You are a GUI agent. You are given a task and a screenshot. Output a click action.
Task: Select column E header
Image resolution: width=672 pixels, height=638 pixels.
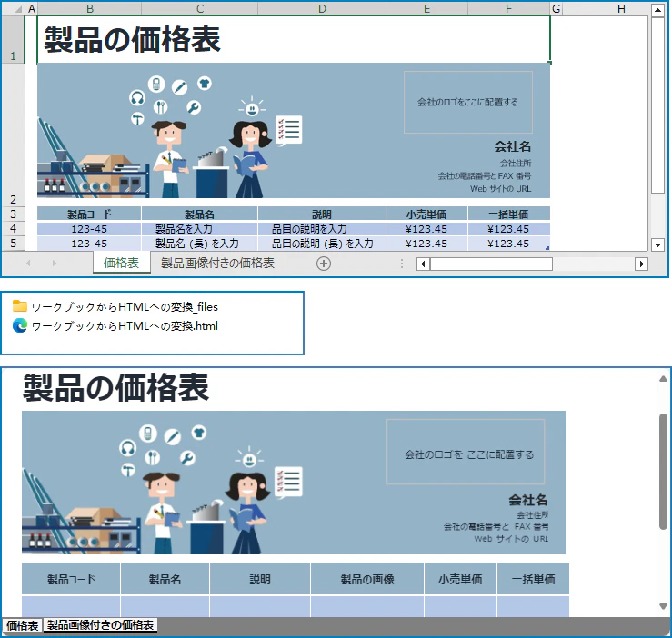click(x=426, y=8)
